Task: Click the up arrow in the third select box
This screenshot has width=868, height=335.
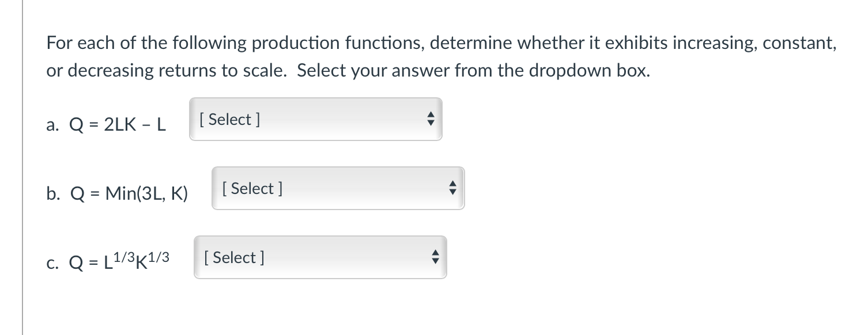Action: pyautogui.click(x=435, y=254)
